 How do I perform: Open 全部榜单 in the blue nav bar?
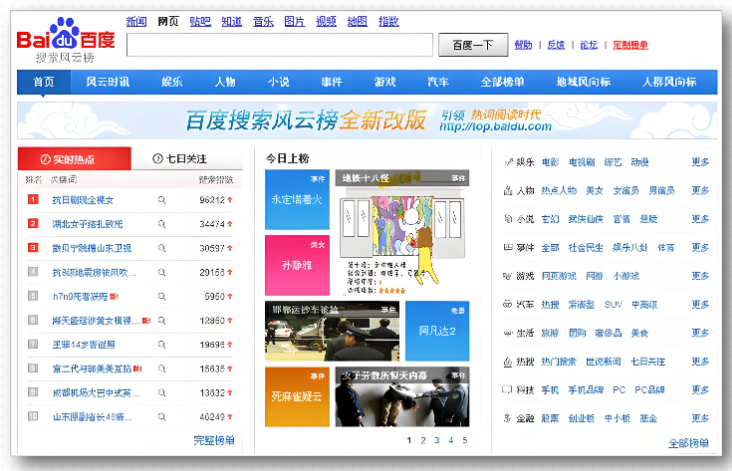(502, 82)
